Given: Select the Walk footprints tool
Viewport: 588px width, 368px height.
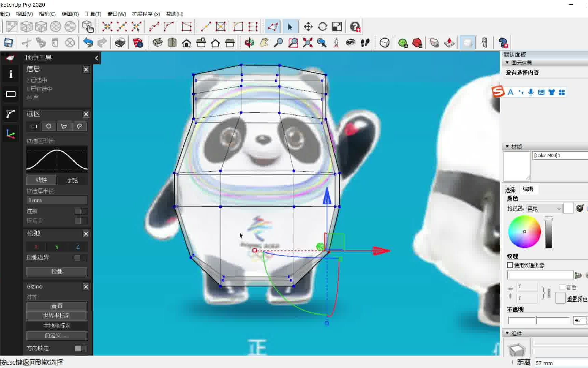Looking at the screenshot, I should point(365,43).
